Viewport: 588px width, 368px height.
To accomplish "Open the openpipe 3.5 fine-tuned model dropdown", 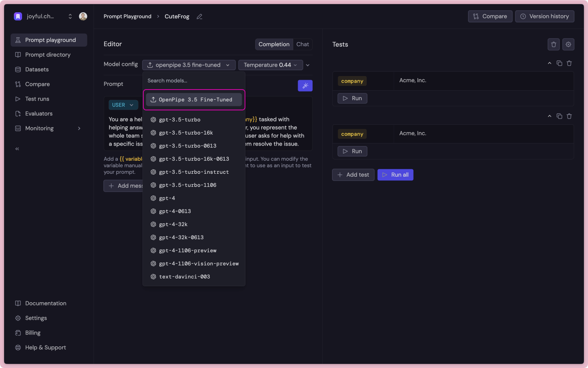I will pos(189,65).
